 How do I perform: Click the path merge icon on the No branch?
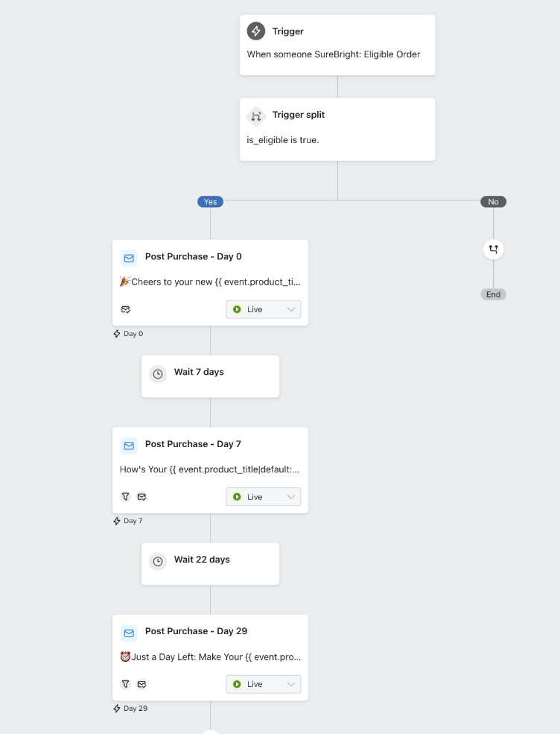pyautogui.click(x=493, y=249)
